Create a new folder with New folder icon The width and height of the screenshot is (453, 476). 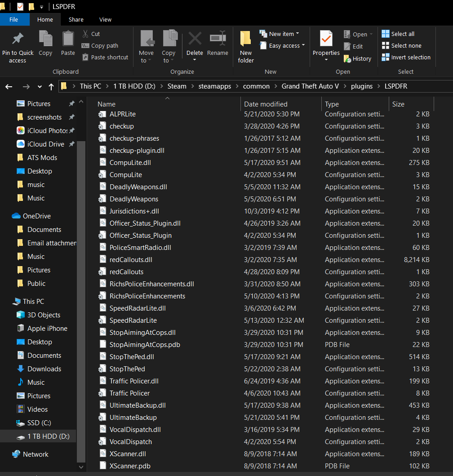(x=246, y=39)
